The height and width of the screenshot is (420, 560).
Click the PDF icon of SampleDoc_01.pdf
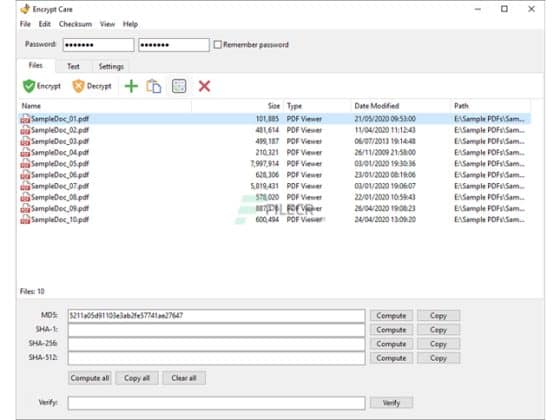25,119
